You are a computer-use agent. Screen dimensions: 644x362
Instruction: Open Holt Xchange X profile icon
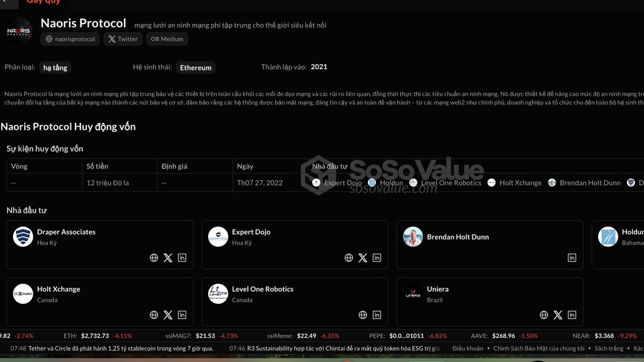pos(168,315)
